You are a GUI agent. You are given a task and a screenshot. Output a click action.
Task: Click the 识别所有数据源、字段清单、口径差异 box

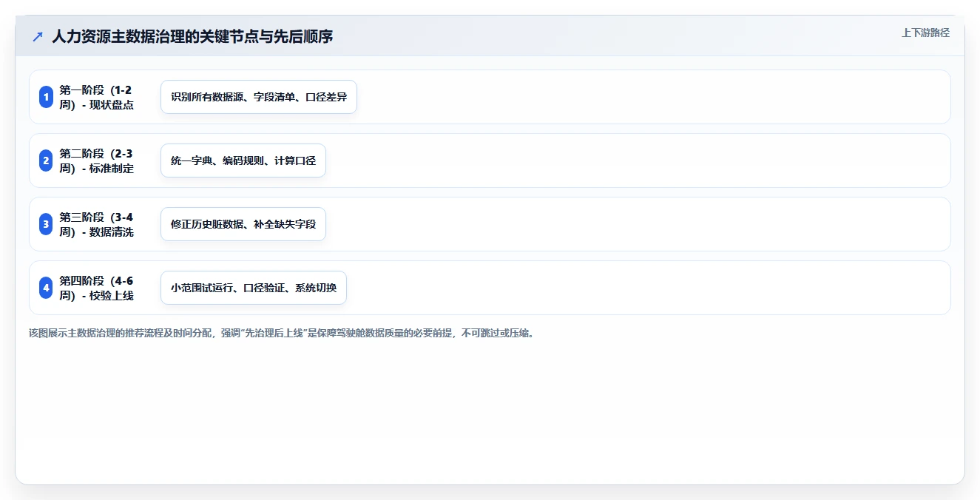pos(259,97)
